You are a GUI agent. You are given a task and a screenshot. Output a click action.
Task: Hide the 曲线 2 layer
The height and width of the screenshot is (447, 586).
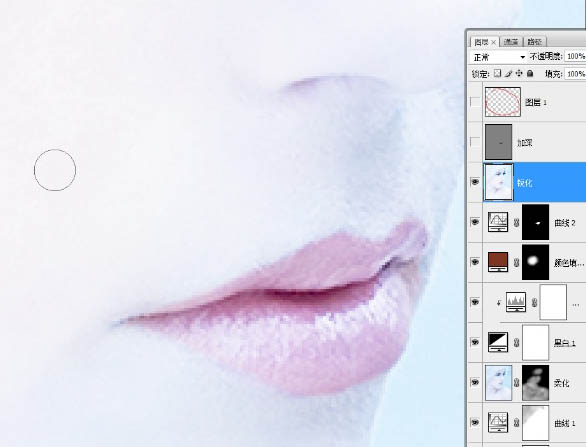(475, 222)
